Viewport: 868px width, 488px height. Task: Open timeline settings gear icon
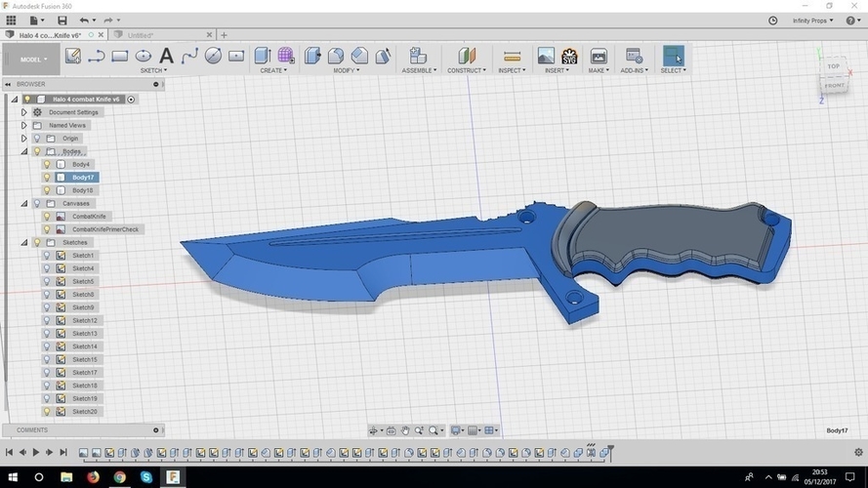858,452
